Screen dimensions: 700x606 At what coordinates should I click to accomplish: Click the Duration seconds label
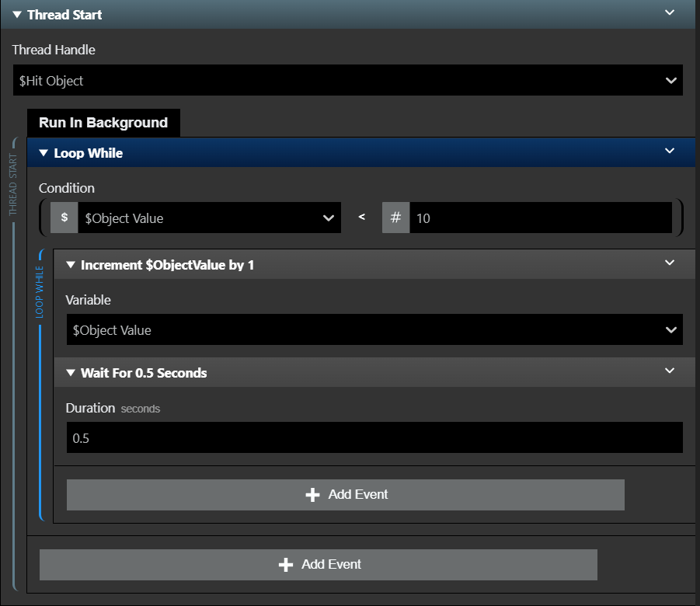[113, 408]
